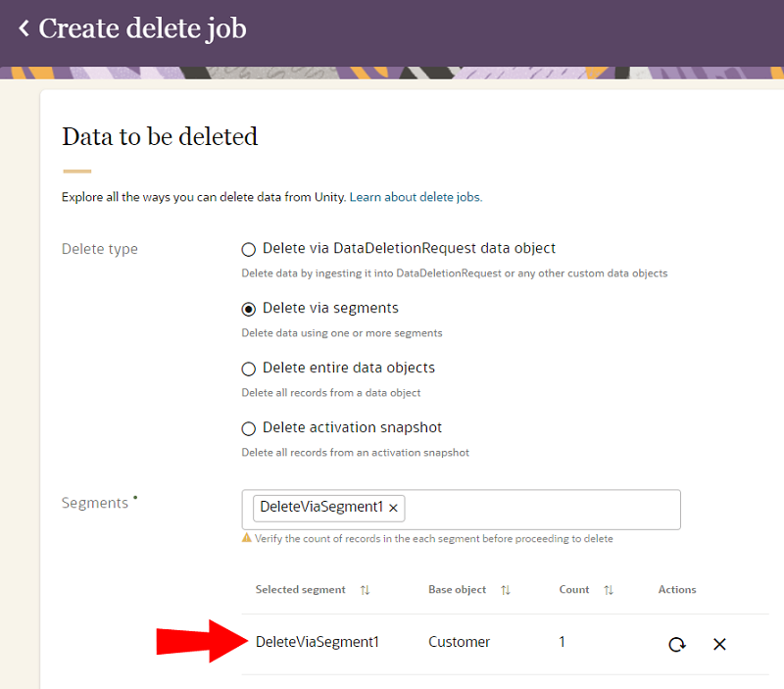784x689 pixels.
Task: Select Delete via DataDeletionRequest data object
Action: (x=249, y=249)
